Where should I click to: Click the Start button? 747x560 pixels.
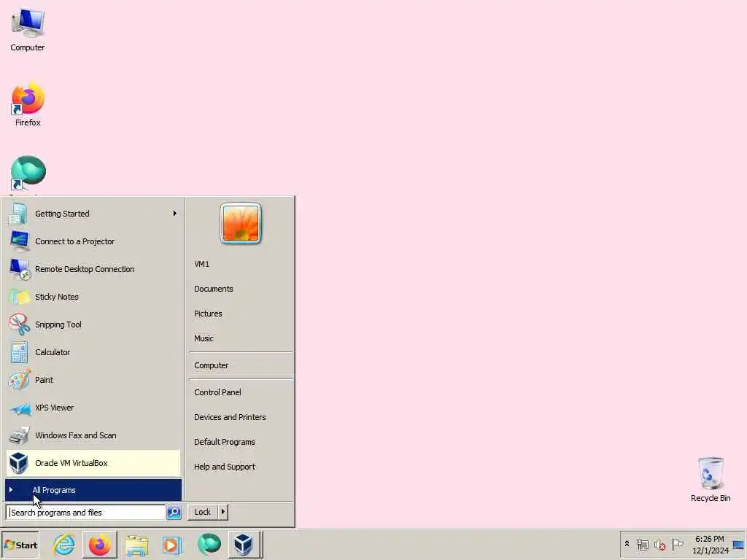(20, 545)
